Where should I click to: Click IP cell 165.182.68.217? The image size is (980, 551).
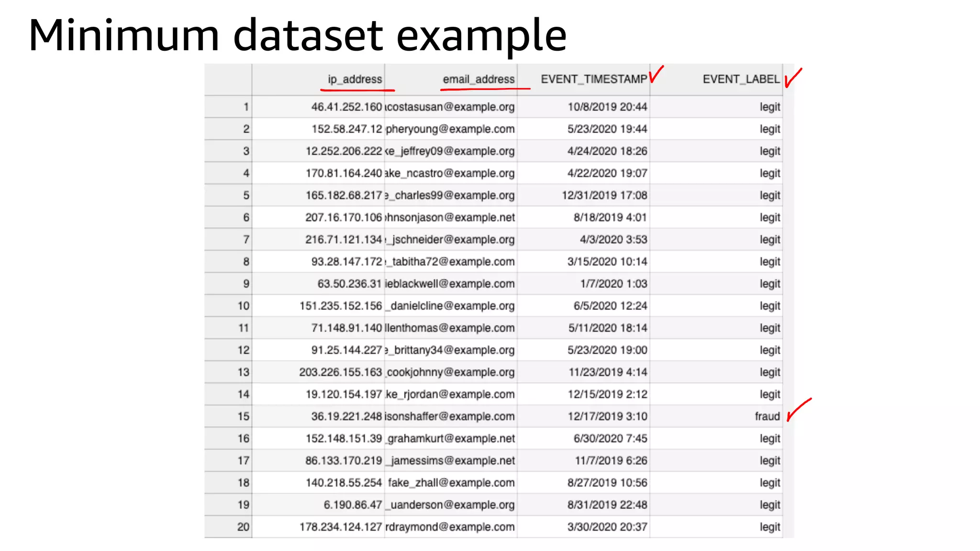click(318, 195)
